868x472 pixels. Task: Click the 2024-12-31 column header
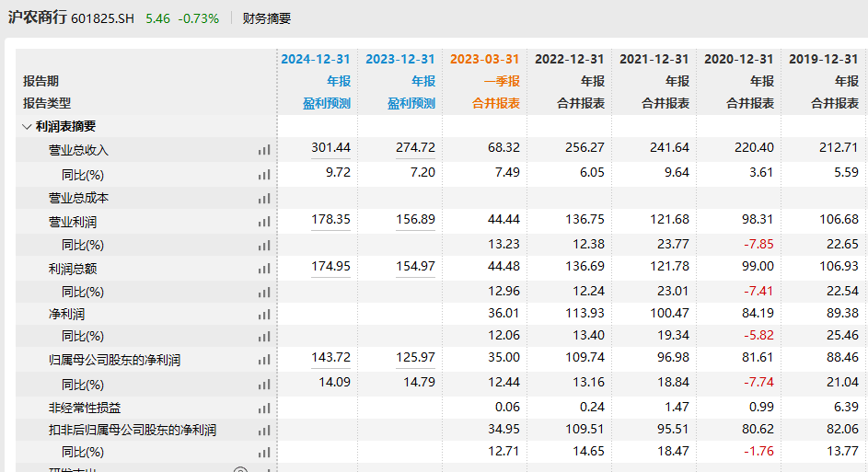click(316, 59)
